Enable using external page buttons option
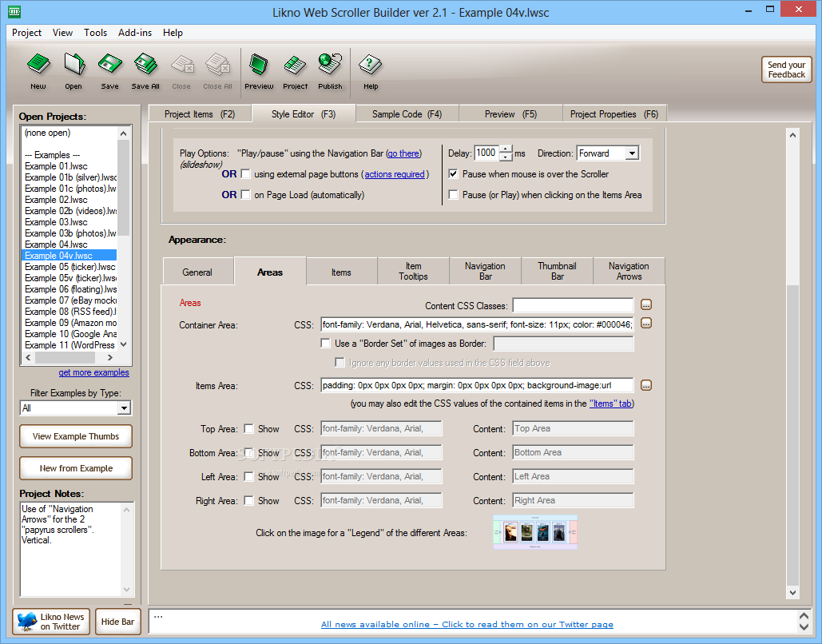This screenshot has height=644, width=822. [x=245, y=174]
